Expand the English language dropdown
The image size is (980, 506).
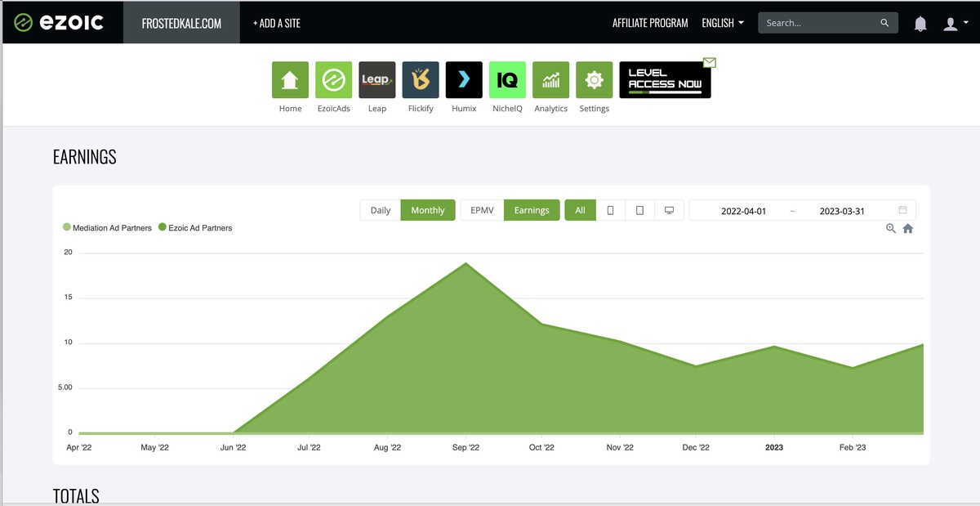pos(723,23)
